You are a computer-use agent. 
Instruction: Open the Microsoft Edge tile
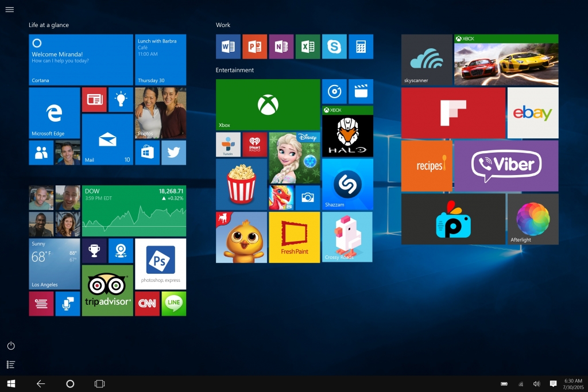pos(55,113)
